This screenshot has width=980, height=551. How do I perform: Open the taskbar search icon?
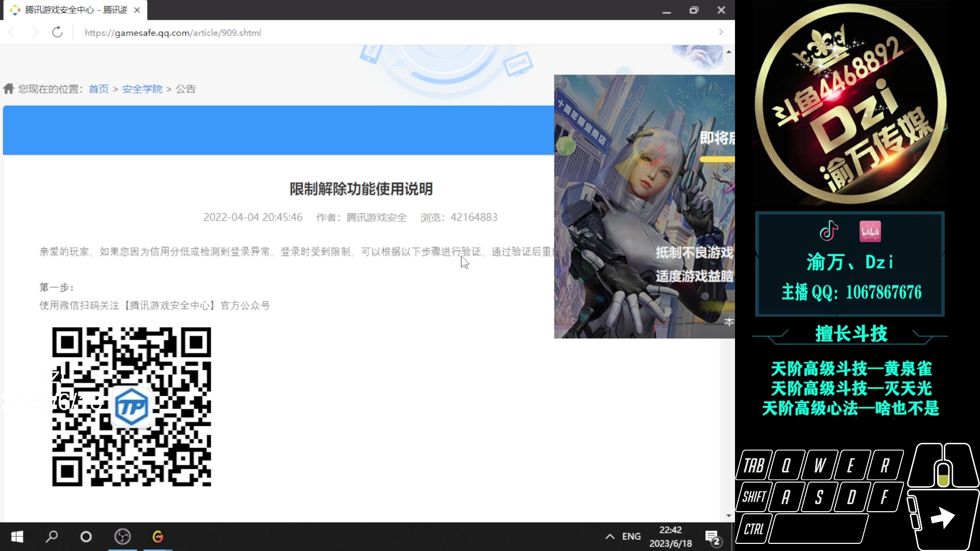click(x=52, y=537)
